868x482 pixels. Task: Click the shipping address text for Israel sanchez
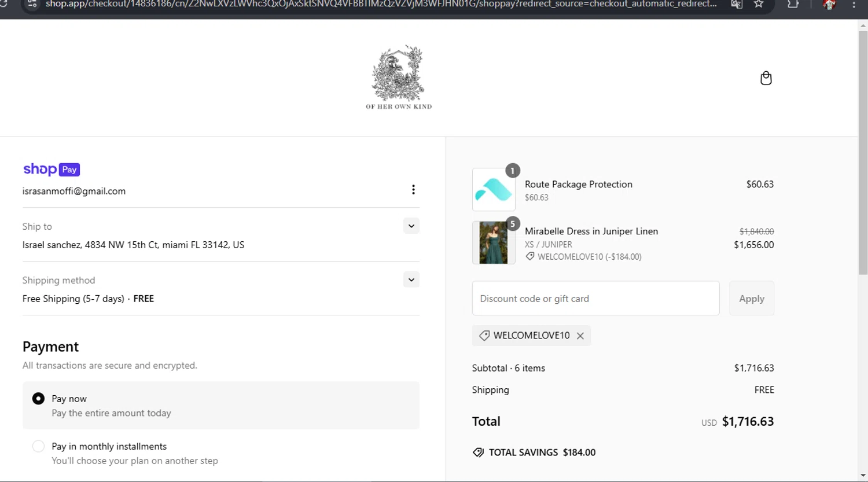tap(134, 245)
